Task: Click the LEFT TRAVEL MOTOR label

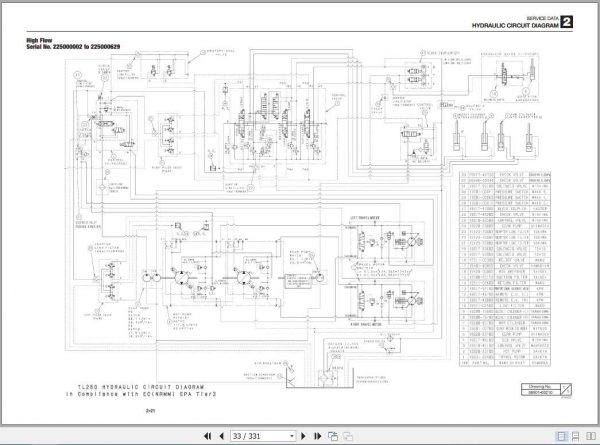Action: click(365, 218)
